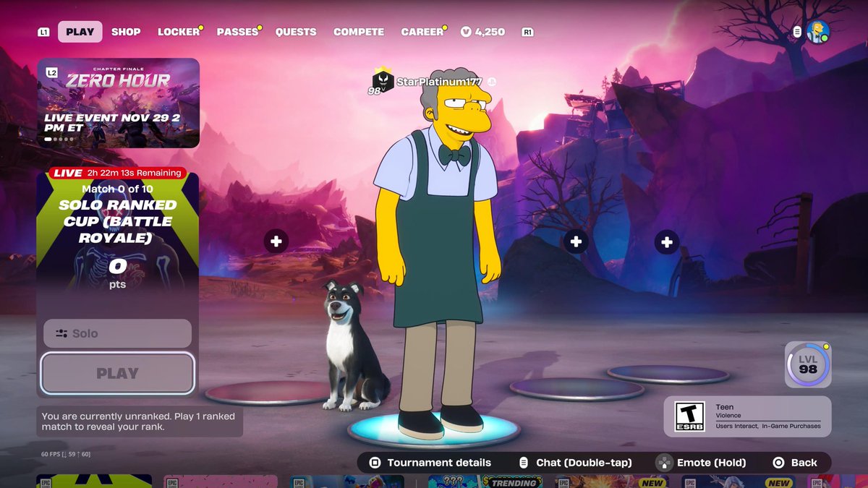Click the Emote d-pad icon

click(663, 463)
